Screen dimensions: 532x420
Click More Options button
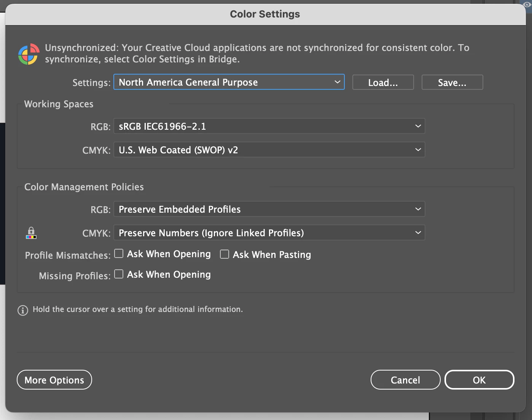click(54, 380)
